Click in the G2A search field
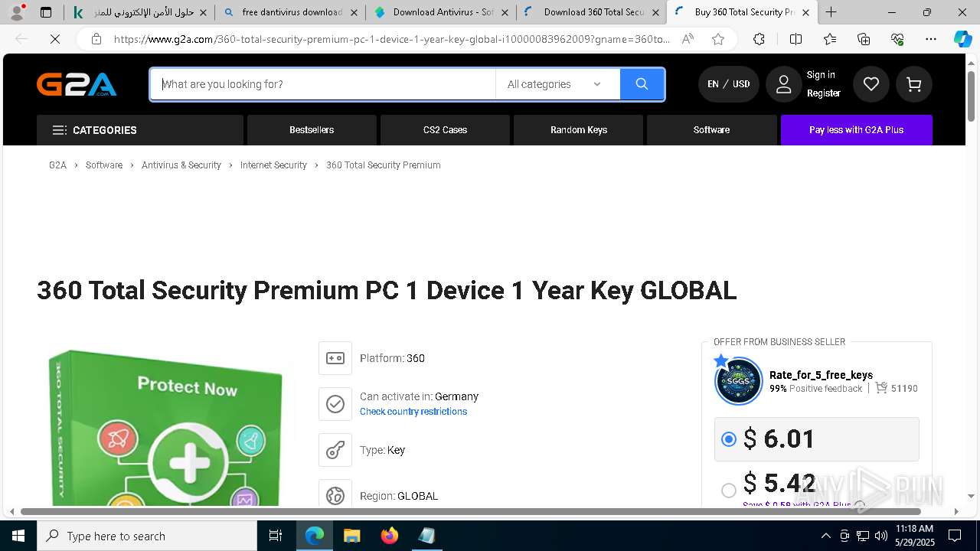The image size is (980, 551). click(x=323, y=84)
